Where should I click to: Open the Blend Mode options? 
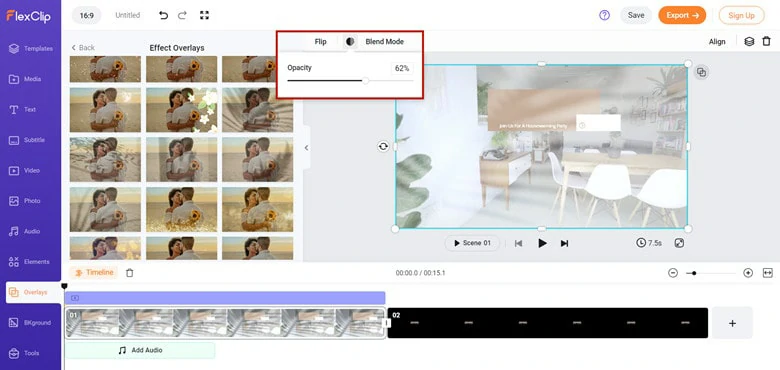tap(385, 42)
